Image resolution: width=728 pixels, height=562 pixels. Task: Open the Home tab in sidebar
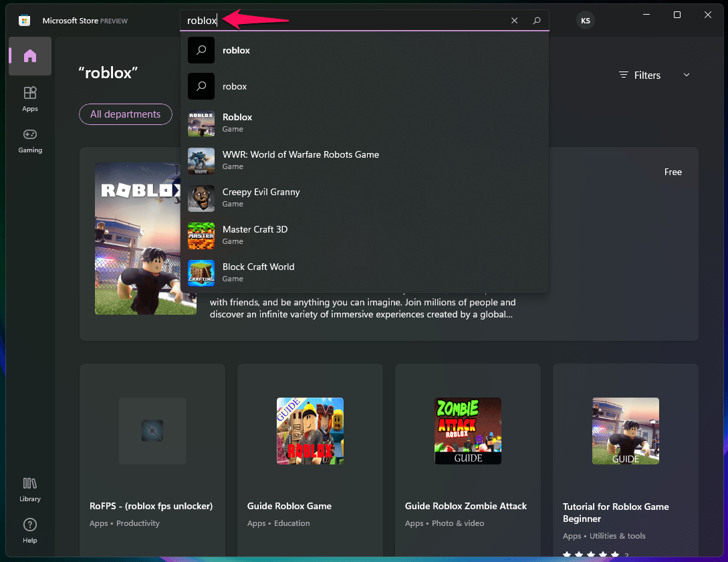pos(30,56)
